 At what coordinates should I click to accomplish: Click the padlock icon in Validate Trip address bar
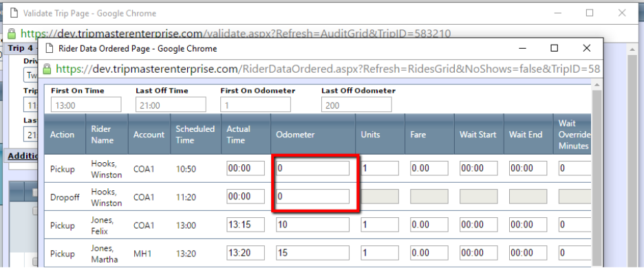(x=12, y=33)
